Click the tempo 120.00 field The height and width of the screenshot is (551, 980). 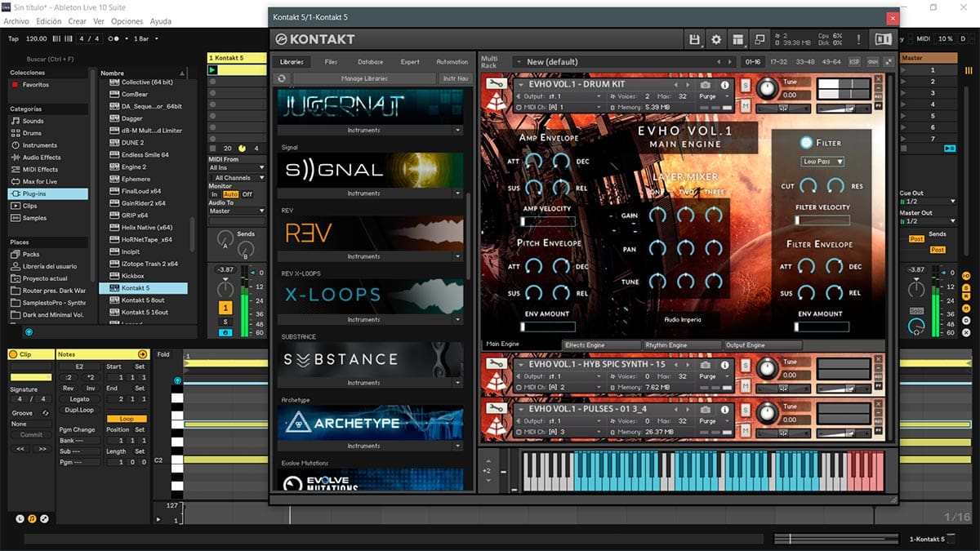[x=37, y=38]
